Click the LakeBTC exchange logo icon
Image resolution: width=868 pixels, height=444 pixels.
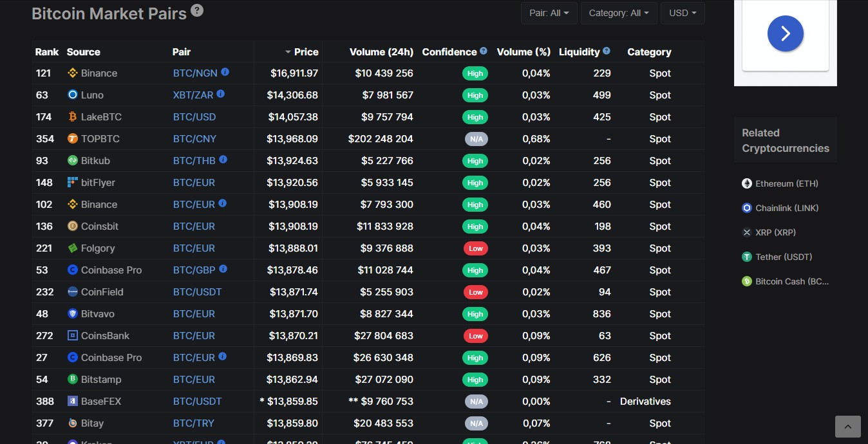tap(73, 116)
